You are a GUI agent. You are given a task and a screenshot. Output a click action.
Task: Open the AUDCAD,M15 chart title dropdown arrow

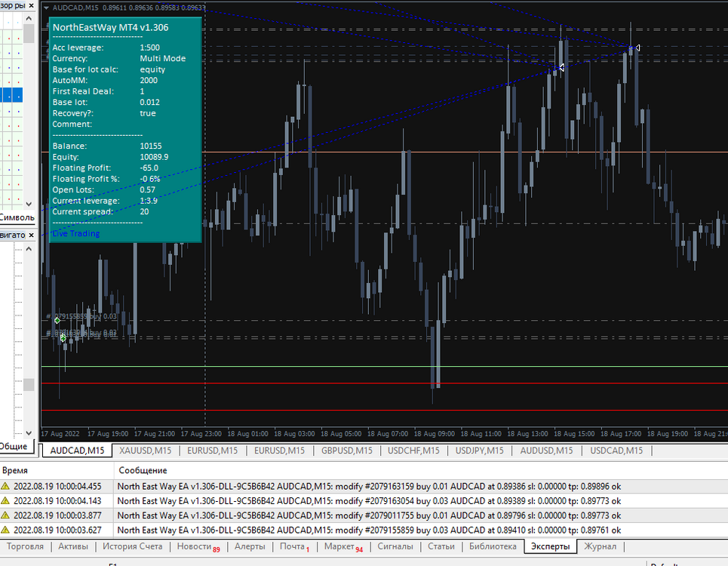click(x=46, y=8)
